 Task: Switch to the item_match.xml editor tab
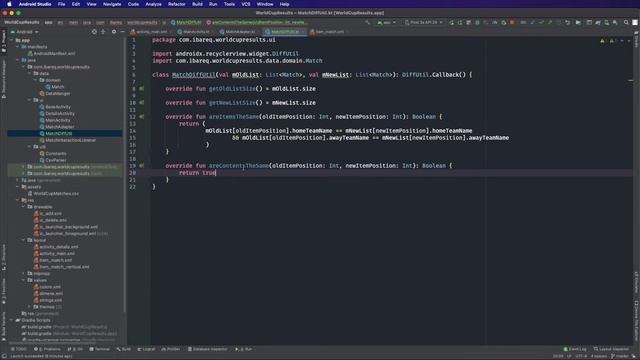(329, 32)
